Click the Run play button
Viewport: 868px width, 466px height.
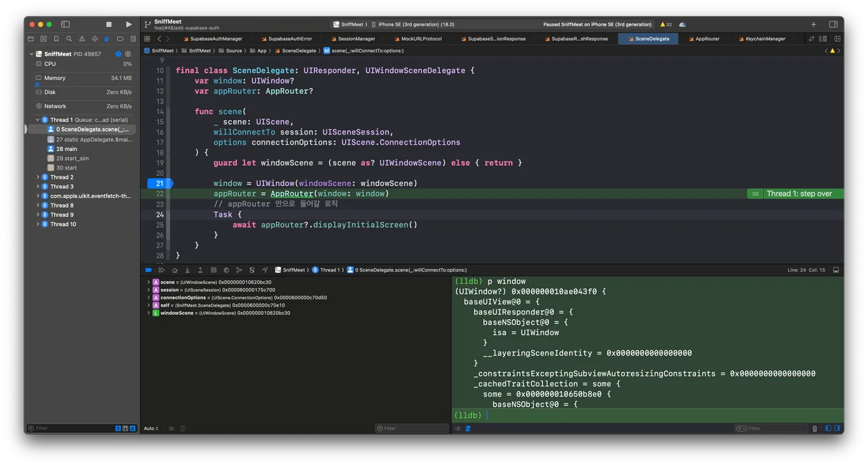129,24
